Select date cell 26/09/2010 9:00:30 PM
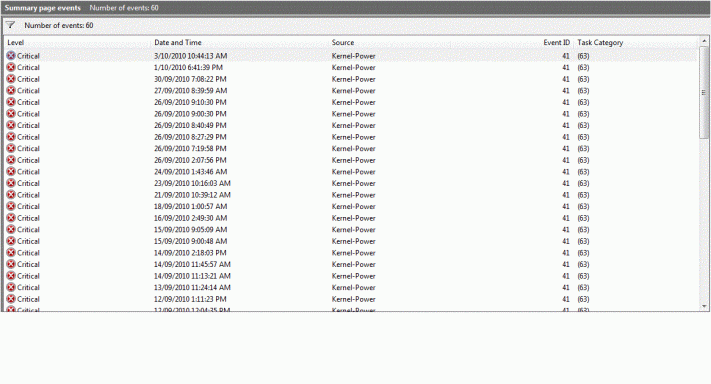Viewport: 711px width, 384px height. (190, 114)
